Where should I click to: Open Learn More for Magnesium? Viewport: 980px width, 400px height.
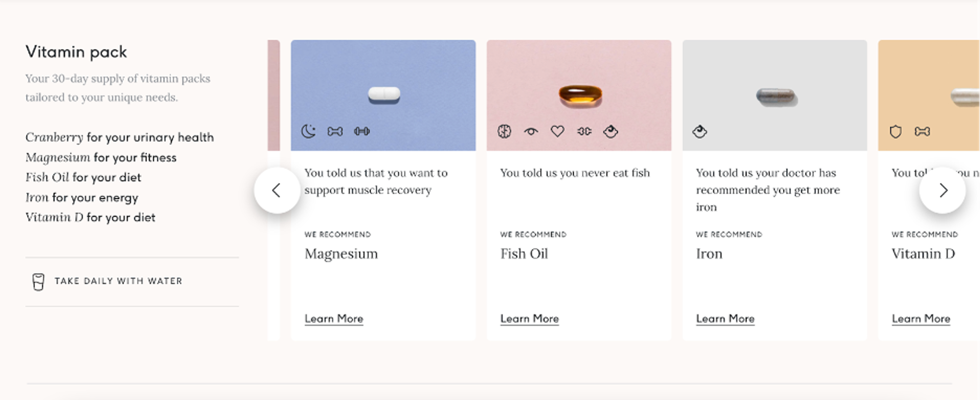334,319
